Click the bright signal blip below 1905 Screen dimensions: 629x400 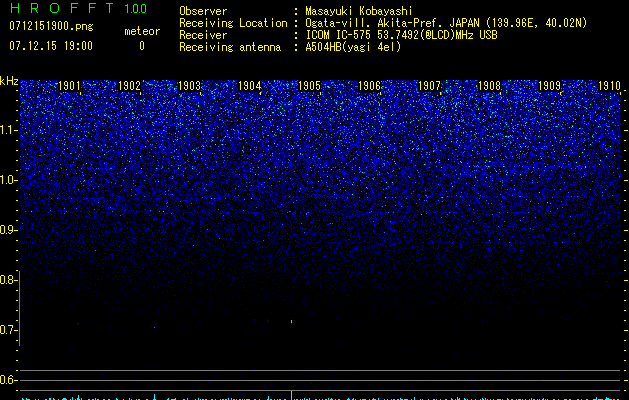[x=291, y=321]
